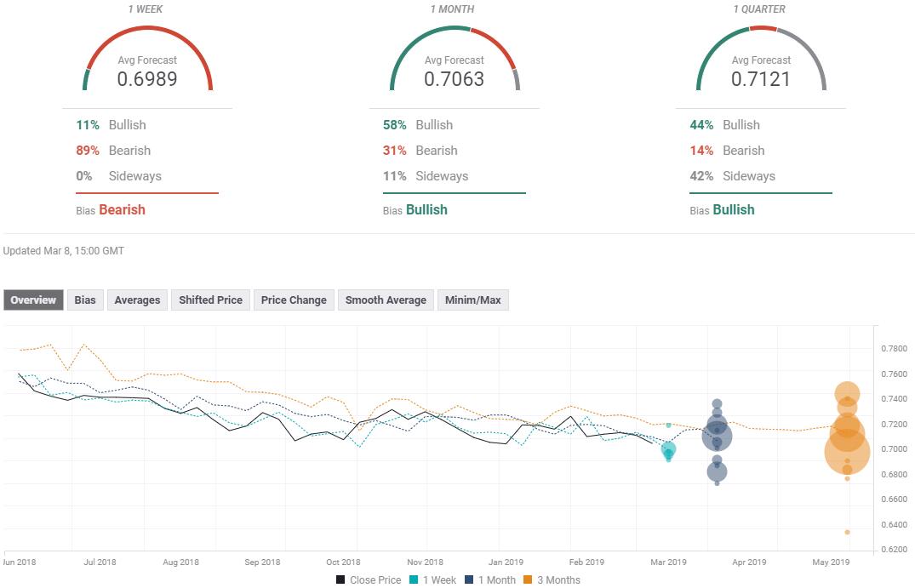The height and width of the screenshot is (588, 915).
Task: Select the Overview tab
Action: pos(33,300)
